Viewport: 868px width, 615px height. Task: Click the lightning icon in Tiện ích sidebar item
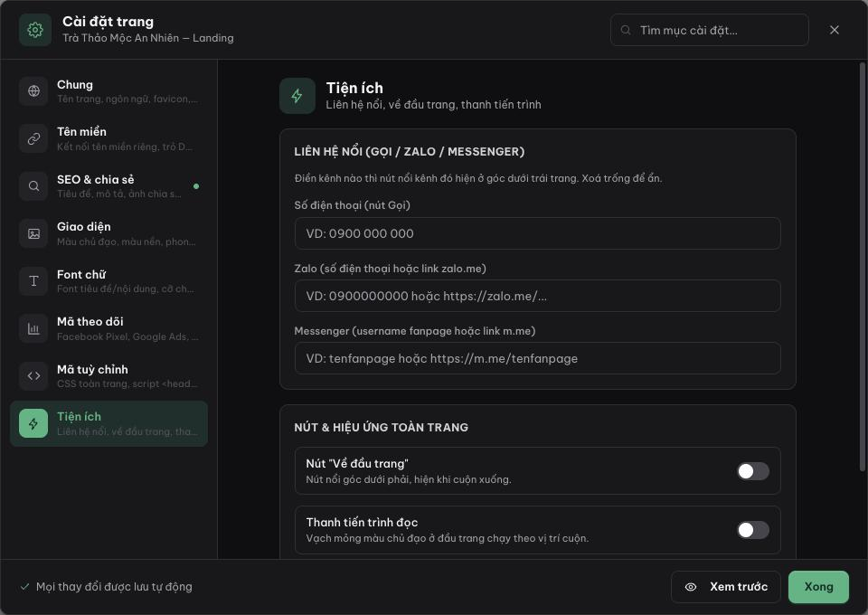tap(33, 423)
